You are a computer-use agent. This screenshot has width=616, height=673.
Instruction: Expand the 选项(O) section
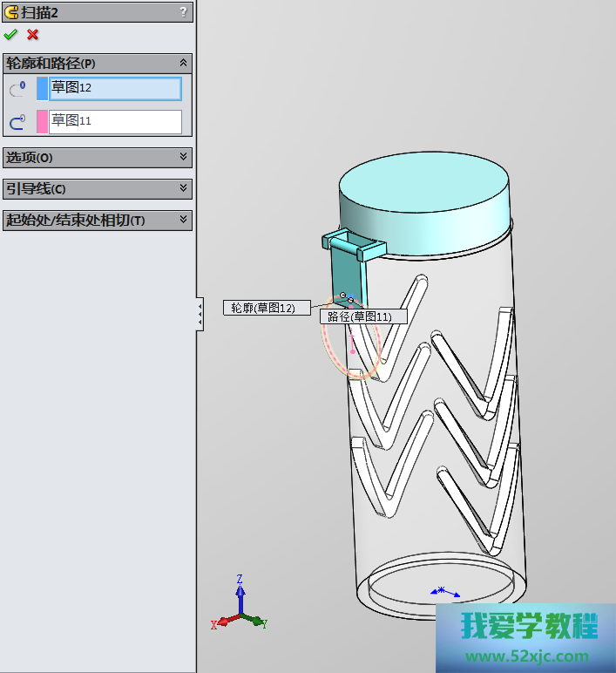click(183, 157)
